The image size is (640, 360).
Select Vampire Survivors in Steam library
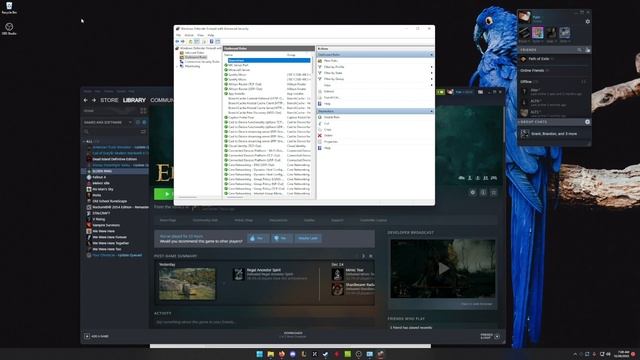[x=106, y=225]
